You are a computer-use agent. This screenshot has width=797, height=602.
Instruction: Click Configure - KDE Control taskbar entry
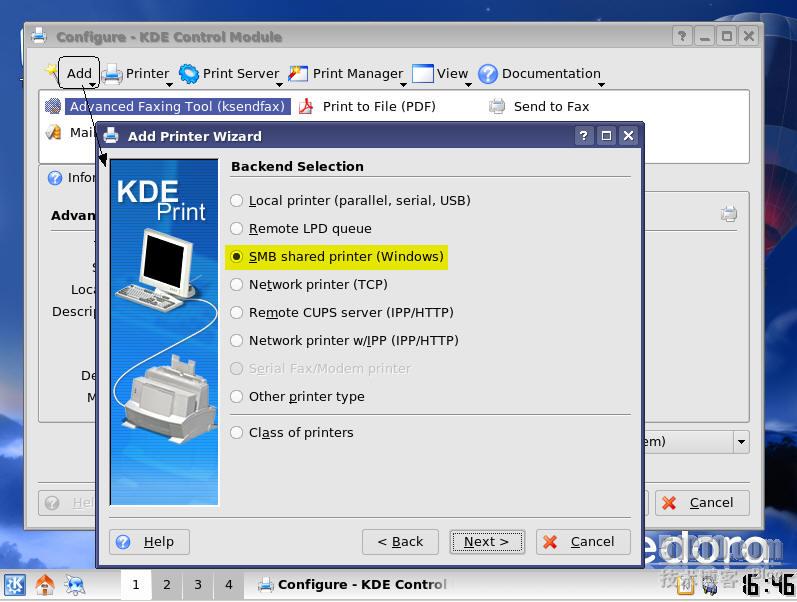[352, 585]
